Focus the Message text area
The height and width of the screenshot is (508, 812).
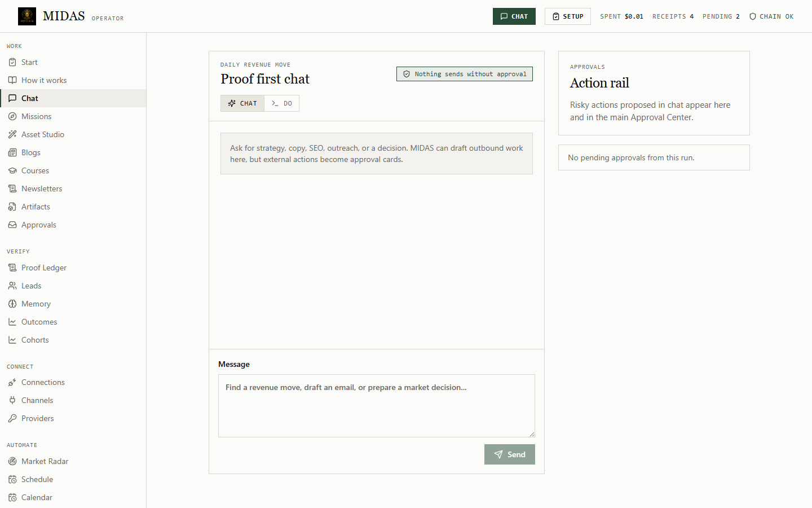point(377,406)
